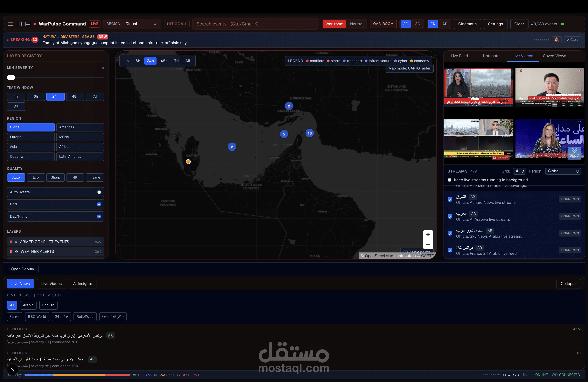Uncheck the Day/Night option
The height and width of the screenshot is (382, 588).
point(99,216)
